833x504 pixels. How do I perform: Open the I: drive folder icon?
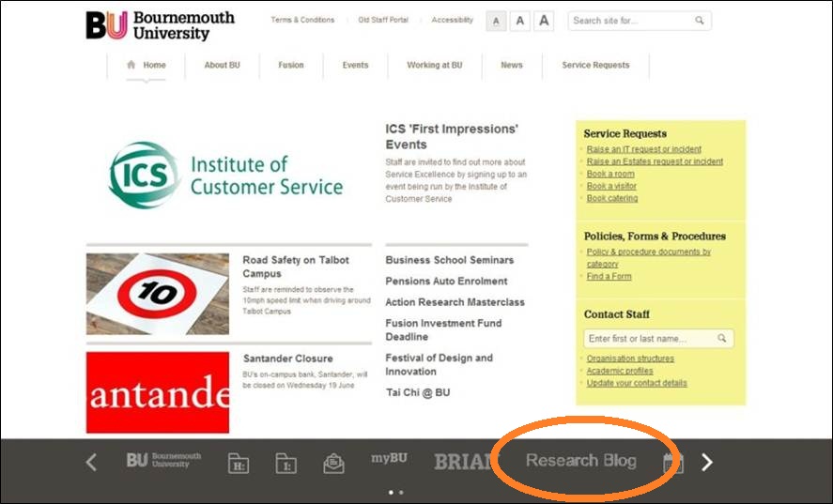coord(285,463)
